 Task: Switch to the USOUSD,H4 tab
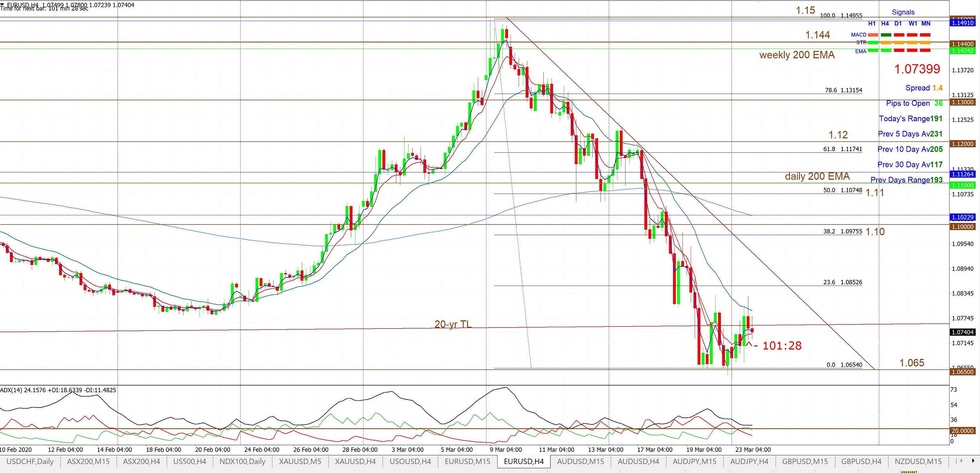[x=410, y=462]
